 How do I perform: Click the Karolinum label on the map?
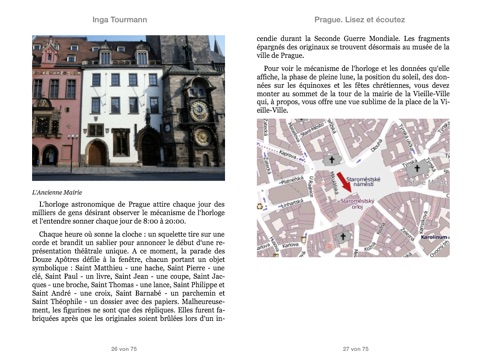point(434,237)
